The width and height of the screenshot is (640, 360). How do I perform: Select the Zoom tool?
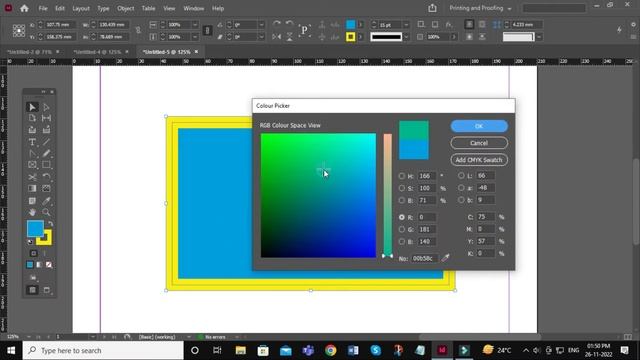click(46, 212)
